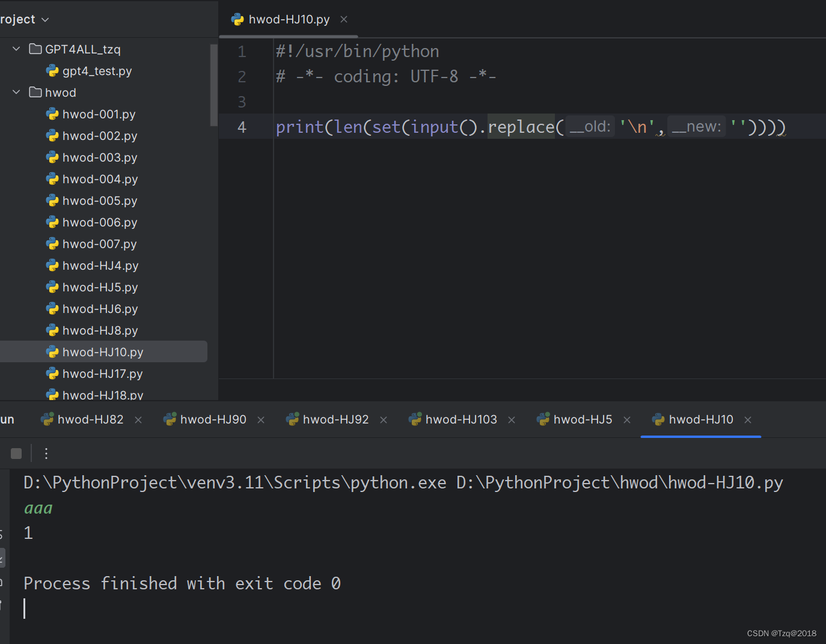Click Python icon beside hwod-HJ10.py tree row

point(52,352)
